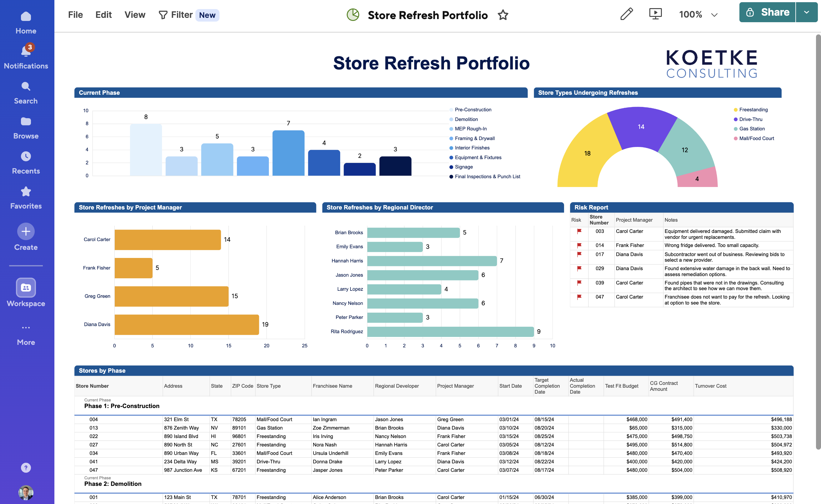This screenshot has height=504, width=821.
Task: Toggle favorite star next to title
Action: (503, 15)
